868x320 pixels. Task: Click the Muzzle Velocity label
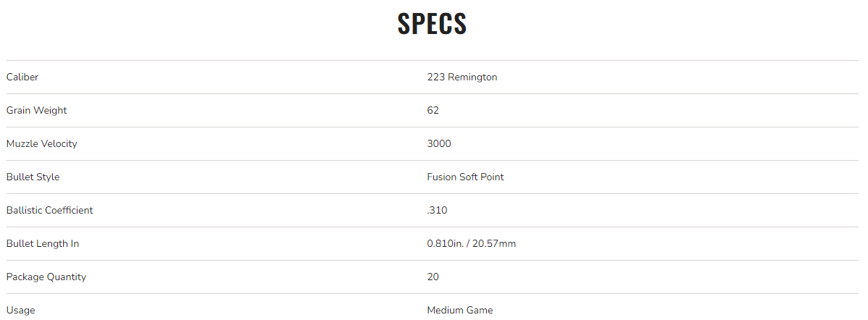(41, 143)
